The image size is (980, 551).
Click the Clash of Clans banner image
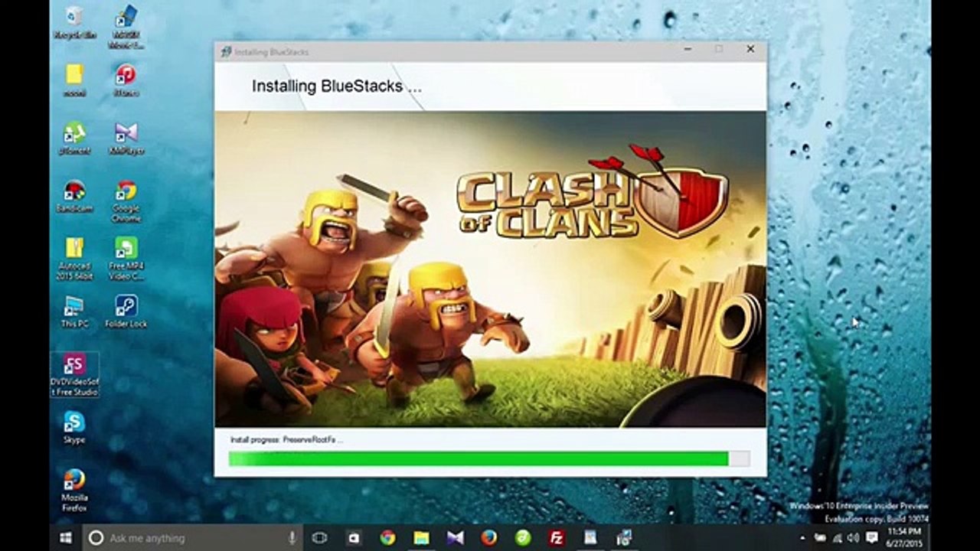click(490, 269)
